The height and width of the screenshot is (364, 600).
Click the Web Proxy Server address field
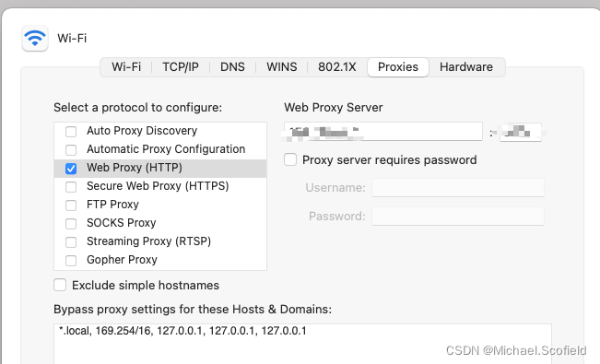[x=383, y=132]
